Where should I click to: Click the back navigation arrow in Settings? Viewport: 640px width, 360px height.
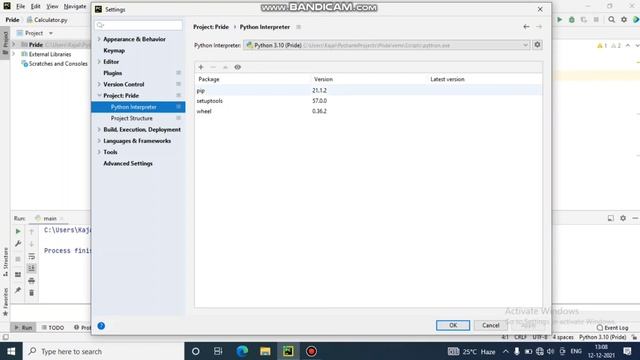coord(526,27)
